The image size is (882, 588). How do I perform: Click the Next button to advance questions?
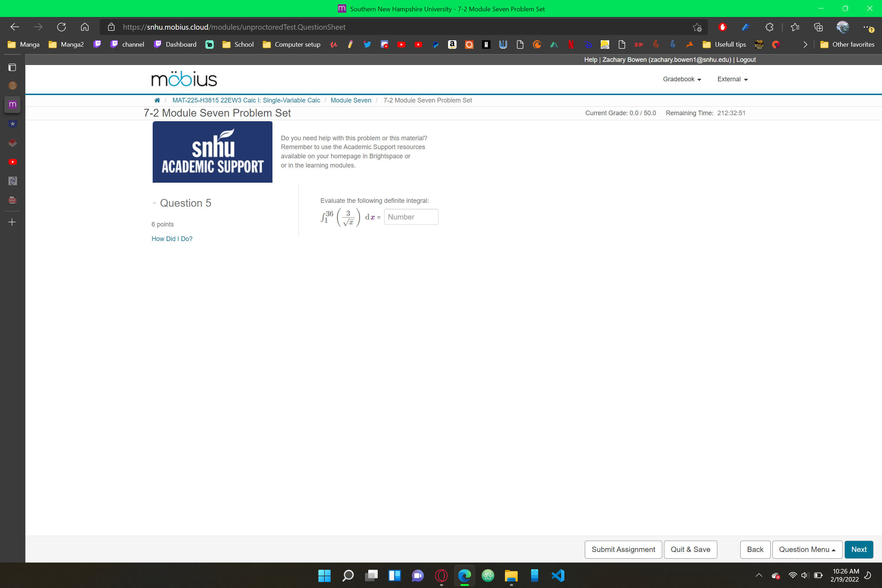(859, 549)
